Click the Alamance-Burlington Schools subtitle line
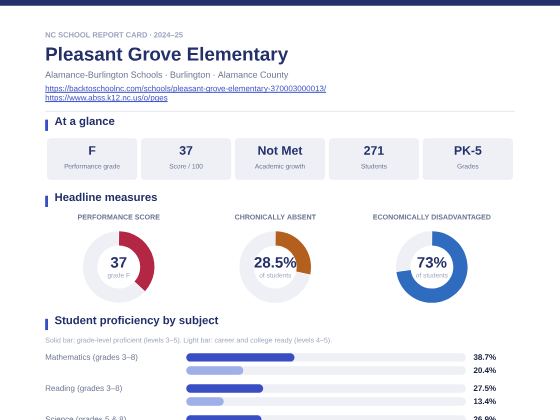This screenshot has width=560, height=420. [x=166, y=75]
